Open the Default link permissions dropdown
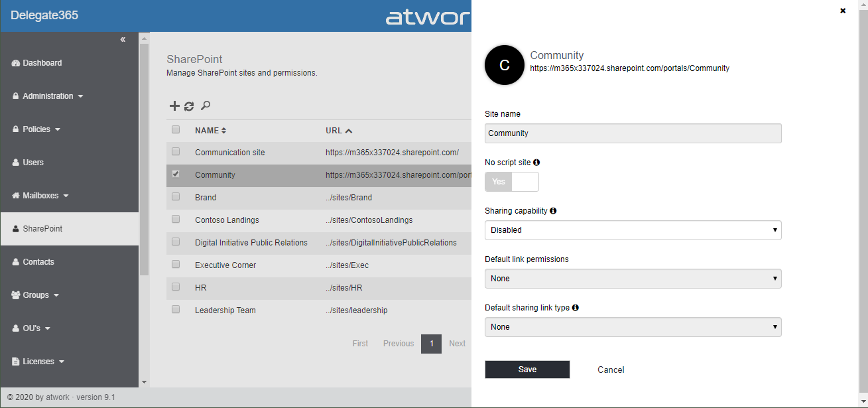This screenshot has width=868, height=408. [633, 279]
